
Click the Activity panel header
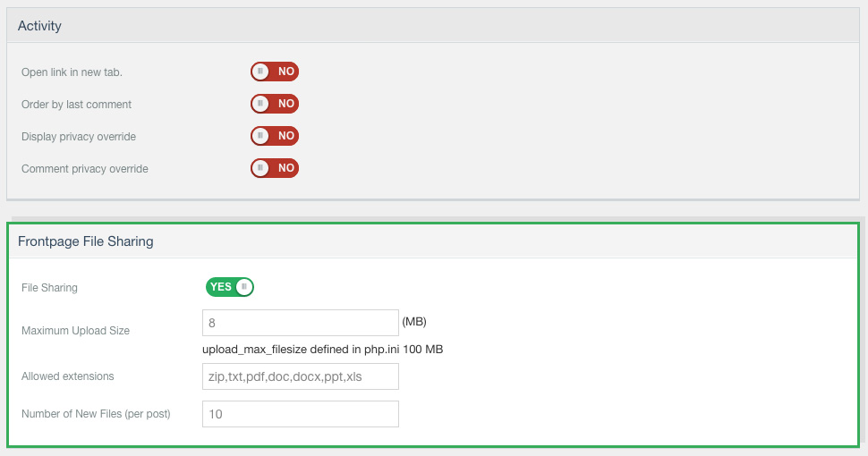[433, 25]
